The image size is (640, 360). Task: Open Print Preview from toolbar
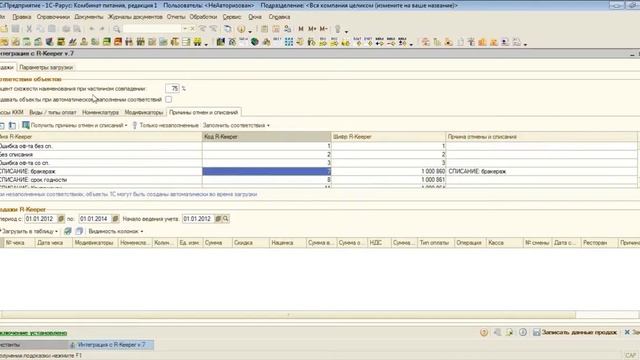coord(77,29)
